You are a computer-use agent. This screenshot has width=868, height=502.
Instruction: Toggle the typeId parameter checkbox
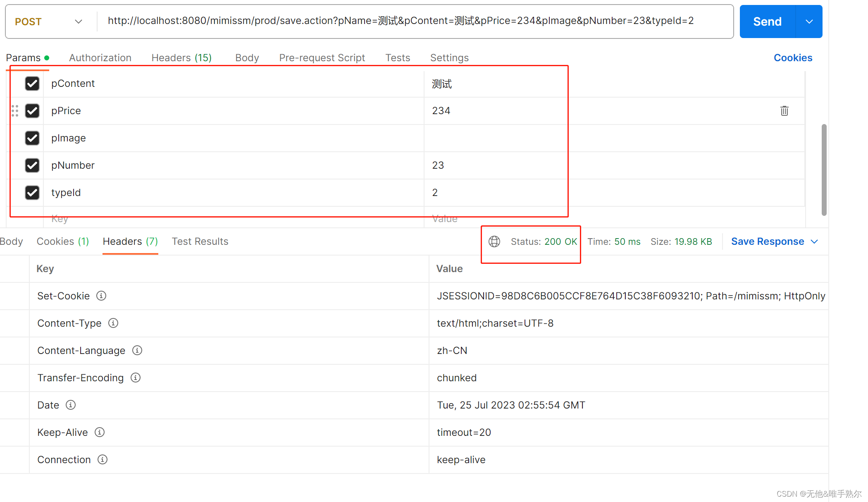pos(32,193)
